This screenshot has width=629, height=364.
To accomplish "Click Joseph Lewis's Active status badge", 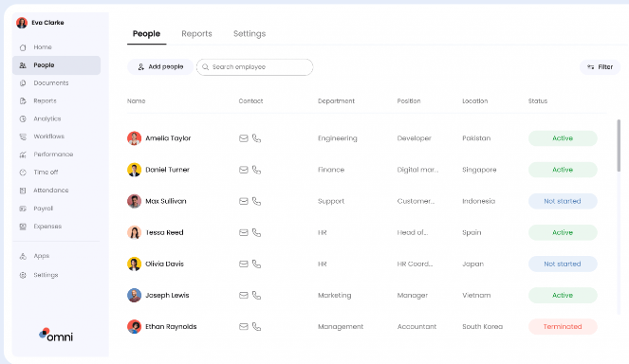I will pyautogui.click(x=563, y=296).
